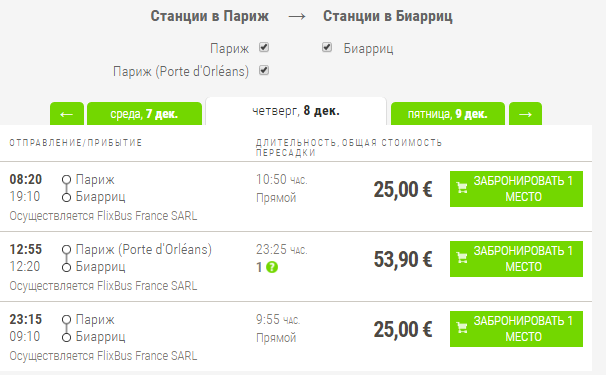Click the left arrow previous-day button
The image size is (606, 375).
coord(67,114)
